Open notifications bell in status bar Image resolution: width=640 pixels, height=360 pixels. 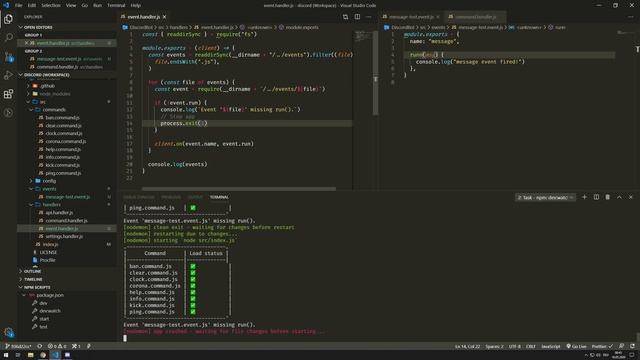632,346
